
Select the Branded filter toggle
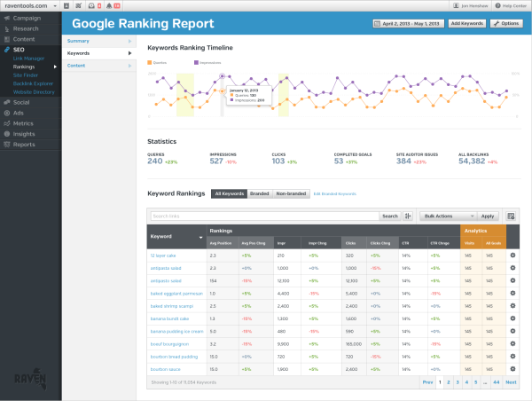pyautogui.click(x=260, y=193)
